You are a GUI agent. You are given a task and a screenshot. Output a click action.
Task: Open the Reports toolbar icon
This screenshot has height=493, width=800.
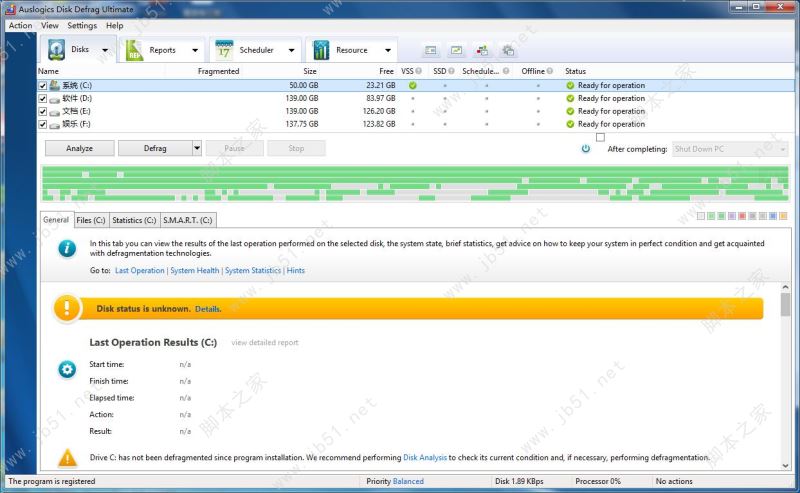click(135, 50)
